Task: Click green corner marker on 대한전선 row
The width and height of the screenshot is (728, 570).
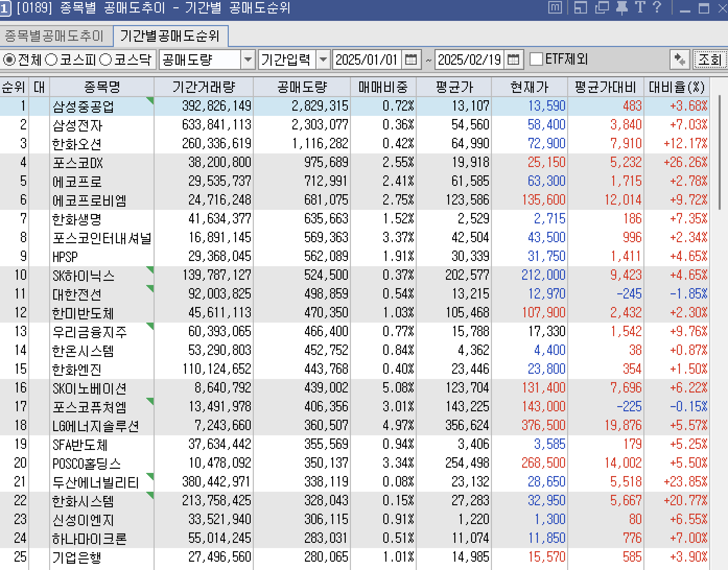Action: pos(150,288)
